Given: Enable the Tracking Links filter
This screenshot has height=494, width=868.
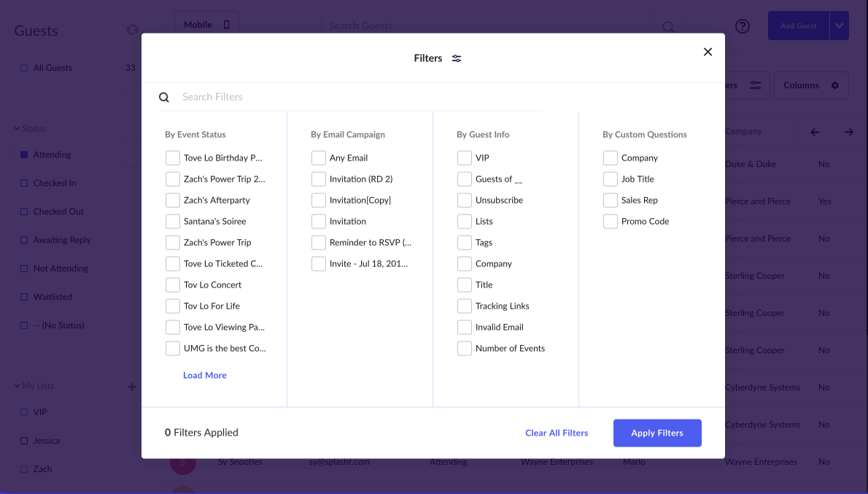Looking at the screenshot, I should [x=465, y=306].
